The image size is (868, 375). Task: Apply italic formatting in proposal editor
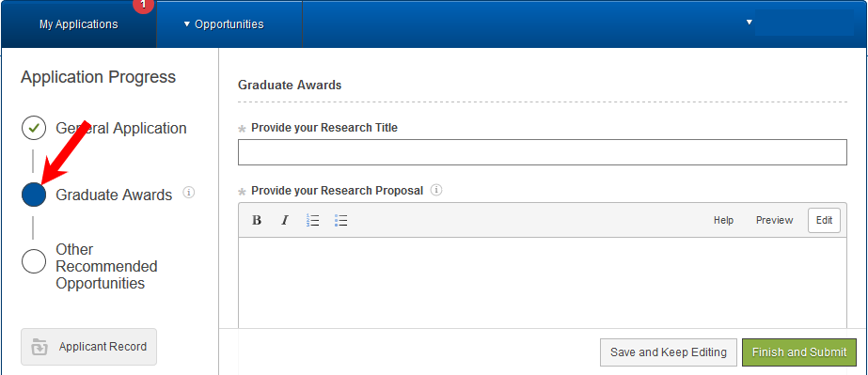(285, 221)
